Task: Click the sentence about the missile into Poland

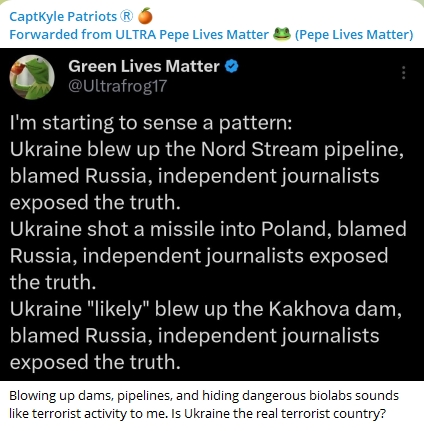Action: tap(208, 256)
